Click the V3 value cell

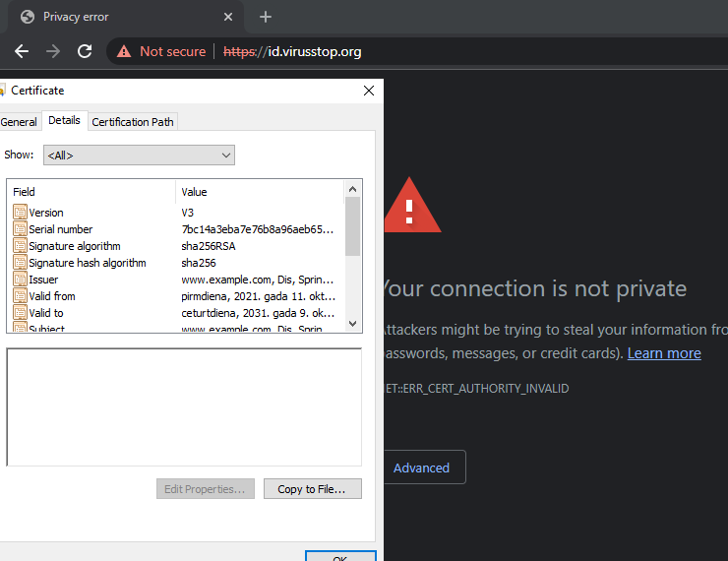click(x=188, y=213)
